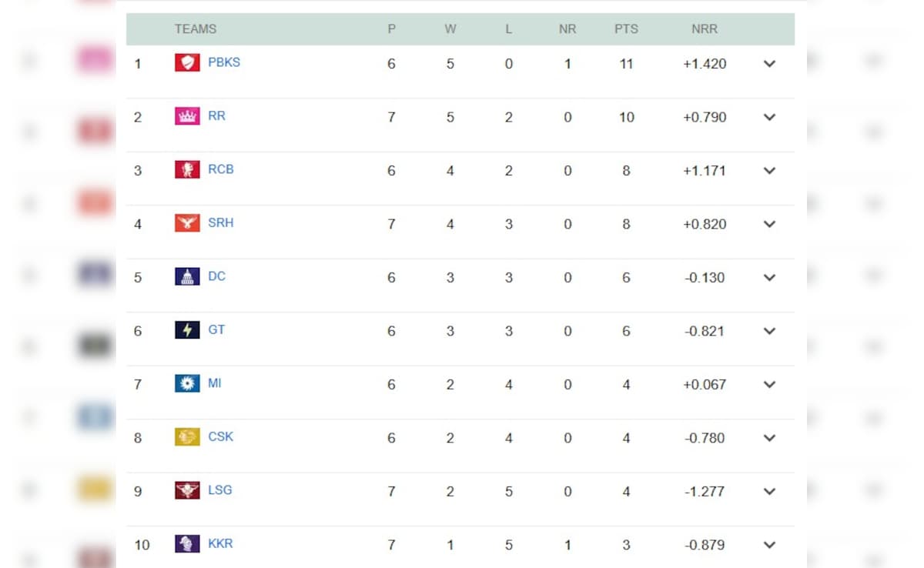Open the MI team name link
Viewport: 924px width, 568px height.
(x=214, y=383)
